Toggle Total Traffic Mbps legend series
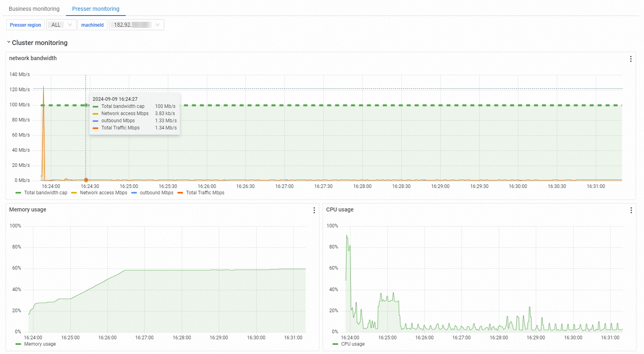The width and height of the screenshot is (644, 354). [x=201, y=193]
